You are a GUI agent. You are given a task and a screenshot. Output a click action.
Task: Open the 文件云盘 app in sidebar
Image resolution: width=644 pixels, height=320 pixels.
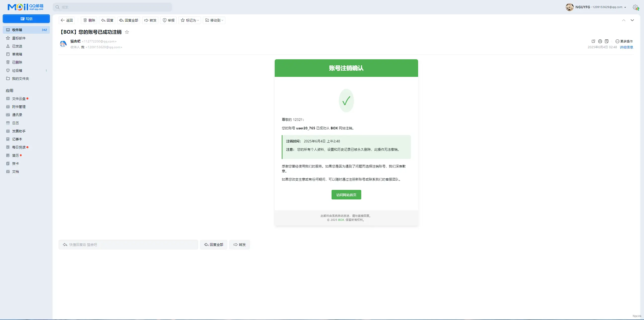(19, 98)
